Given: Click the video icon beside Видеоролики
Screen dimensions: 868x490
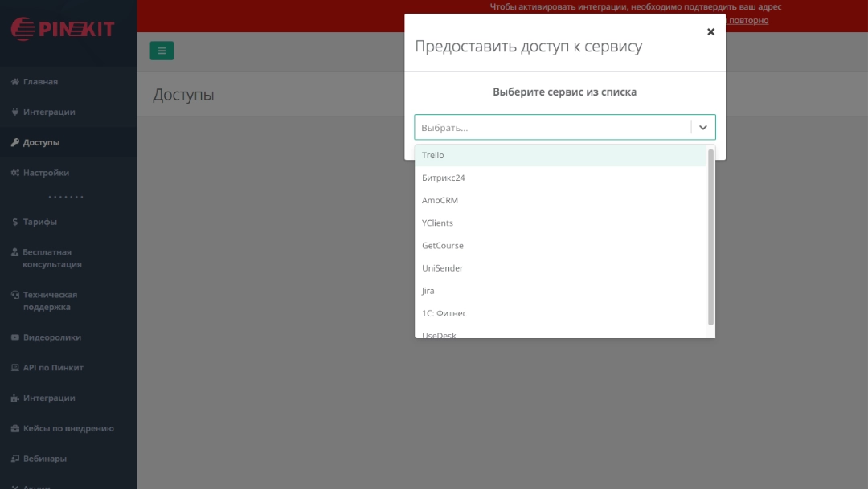Looking at the screenshot, I should click(14, 337).
